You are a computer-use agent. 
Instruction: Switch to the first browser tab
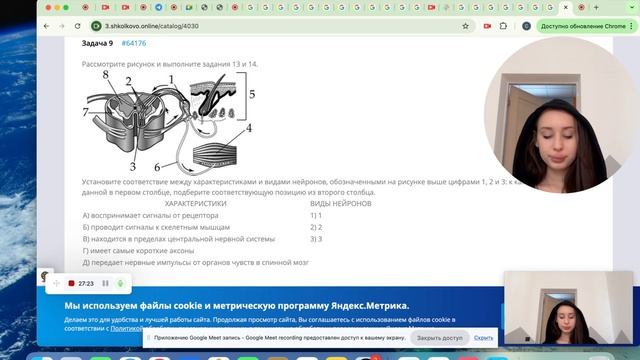pyautogui.click(x=85, y=7)
